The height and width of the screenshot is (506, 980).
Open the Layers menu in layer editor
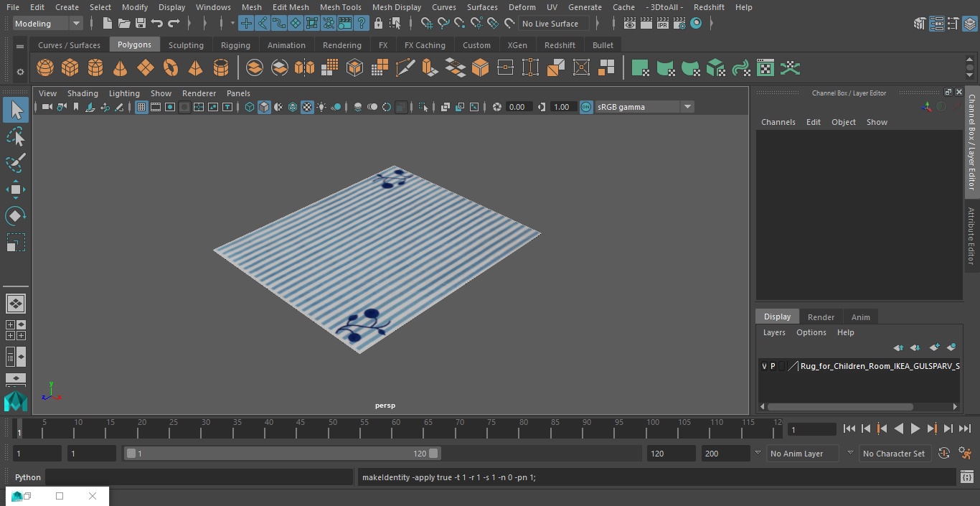pyautogui.click(x=774, y=332)
